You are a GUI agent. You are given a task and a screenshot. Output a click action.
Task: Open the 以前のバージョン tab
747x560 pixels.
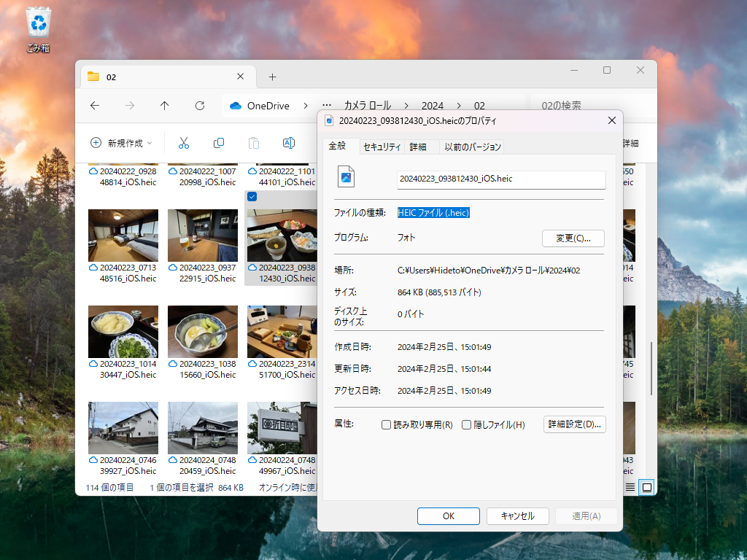point(472,146)
